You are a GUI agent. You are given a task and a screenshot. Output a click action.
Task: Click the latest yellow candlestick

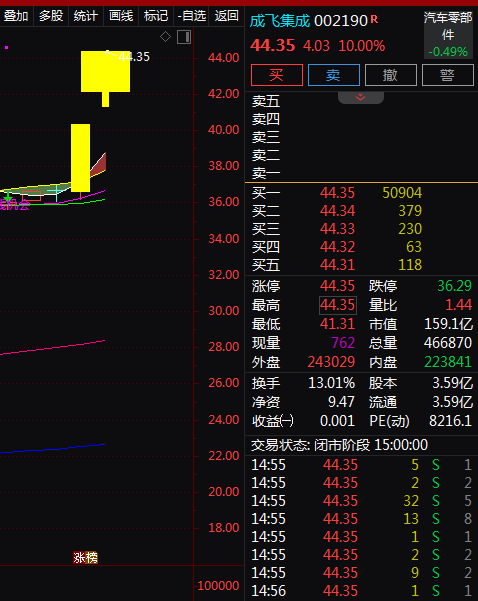[x=105, y=79]
